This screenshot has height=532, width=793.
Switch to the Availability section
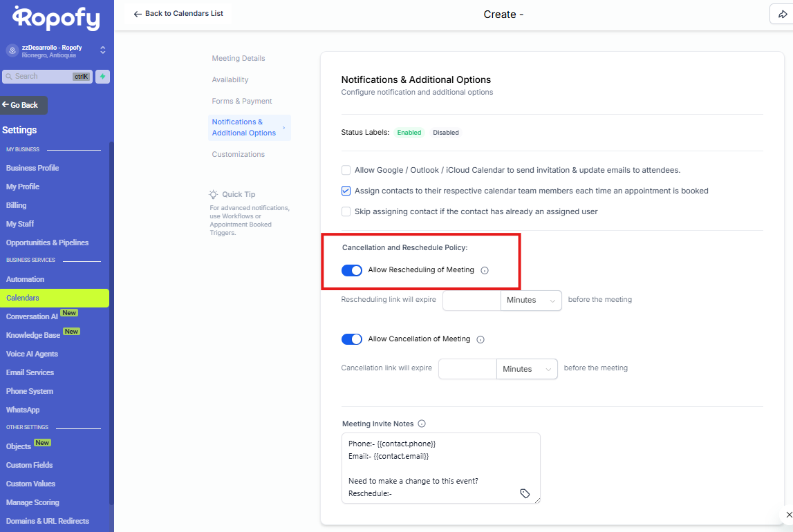click(x=230, y=80)
